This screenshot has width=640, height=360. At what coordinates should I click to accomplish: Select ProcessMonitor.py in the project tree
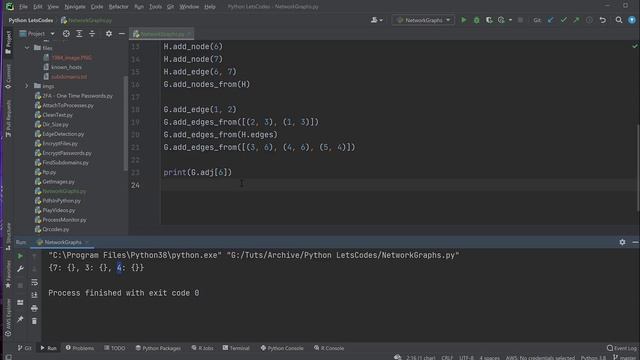(60, 220)
